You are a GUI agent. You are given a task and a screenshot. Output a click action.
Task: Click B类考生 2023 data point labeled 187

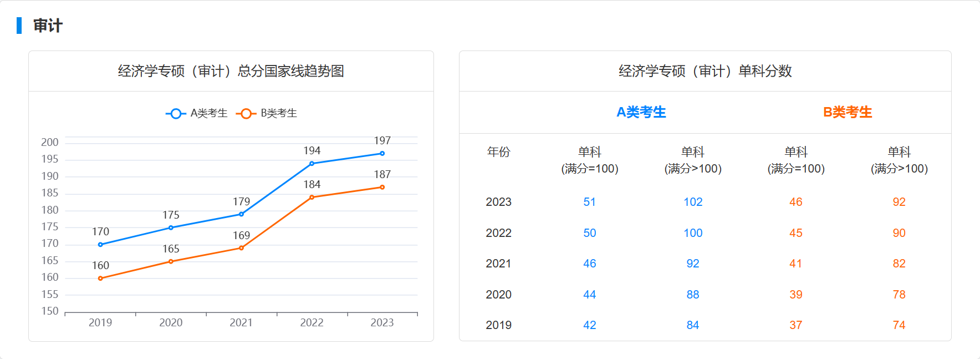point(382,188)
